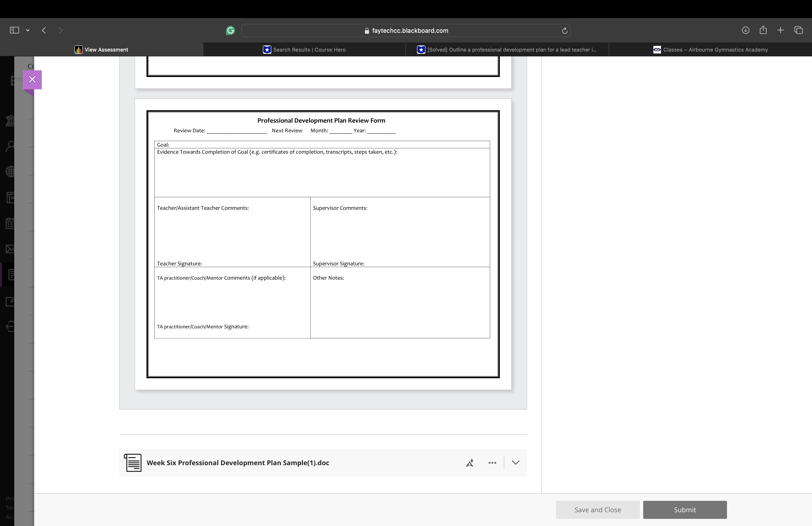812x526 pixels.
Task: Open alternative formats for the attached document
Action: [470, 463]
